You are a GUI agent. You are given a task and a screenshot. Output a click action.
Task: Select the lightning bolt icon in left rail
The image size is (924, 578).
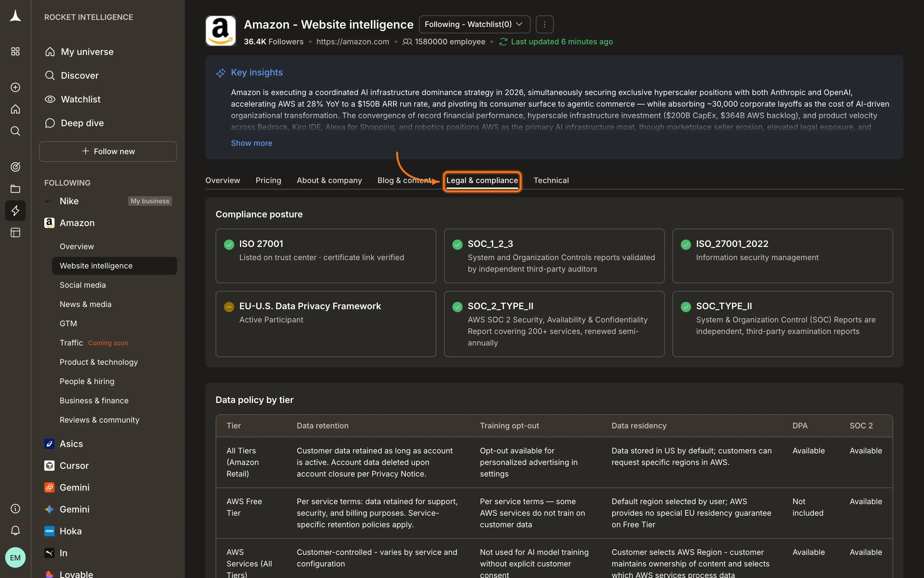15,210
